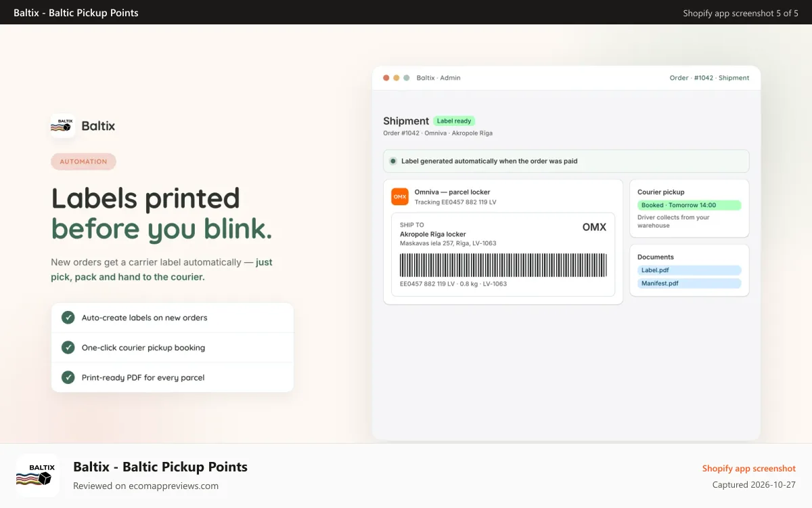Screen dimensions: 812x508
Task: Click the EE0457 882 119 LV · 0.8 kg line
Action: click(x=453, y=284)
